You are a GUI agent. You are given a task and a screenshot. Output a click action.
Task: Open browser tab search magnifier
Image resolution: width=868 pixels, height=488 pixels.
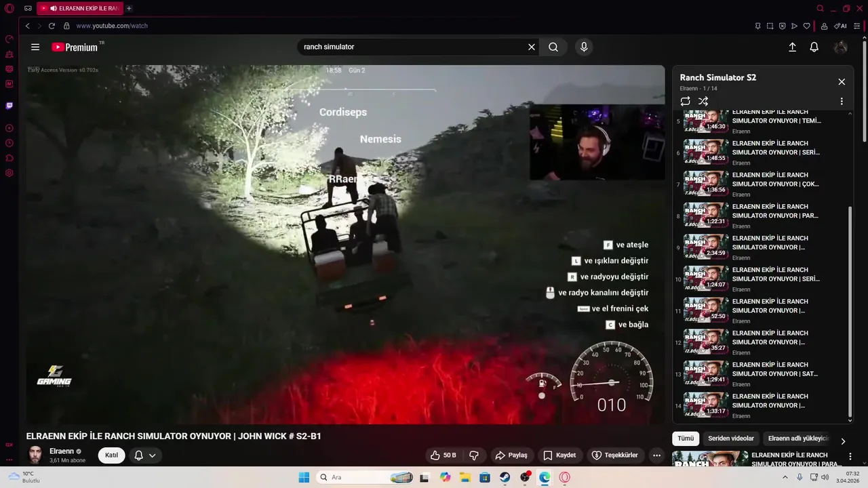click(820, 8)
